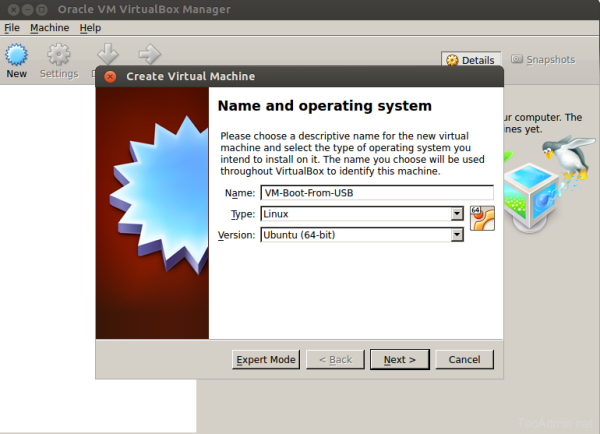Close the Create Virtual Machine dialog
The height and width of the screenshot is (434, 600).
tap(110, 76)
